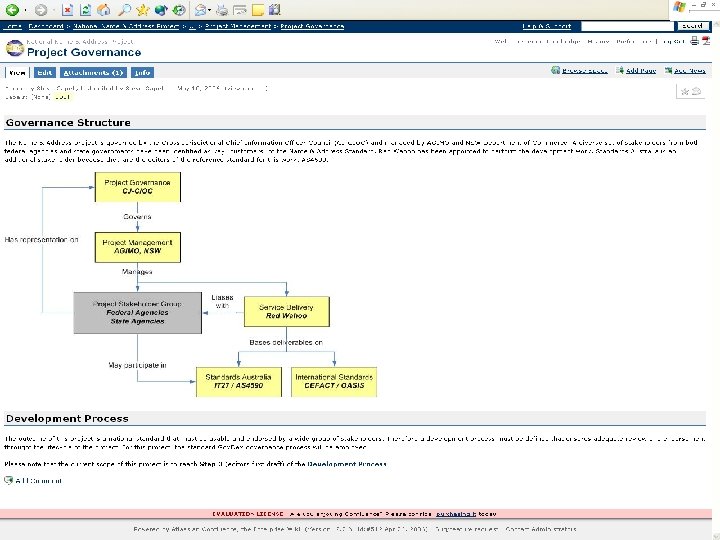Select the View tab

pos(17,73)
